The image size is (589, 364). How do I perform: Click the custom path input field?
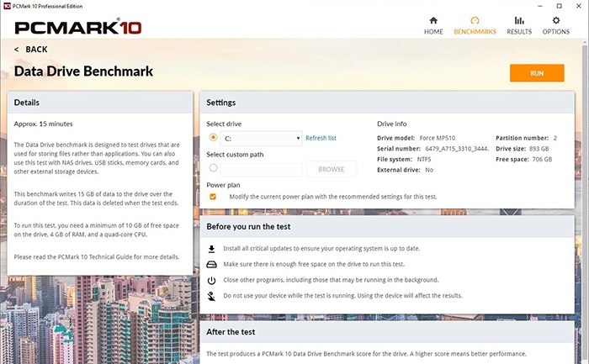(262, 170)
